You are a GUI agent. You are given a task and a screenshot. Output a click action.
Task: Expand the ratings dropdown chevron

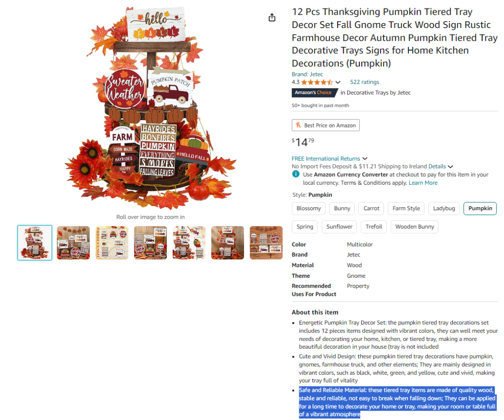click(x=338, y=82)
